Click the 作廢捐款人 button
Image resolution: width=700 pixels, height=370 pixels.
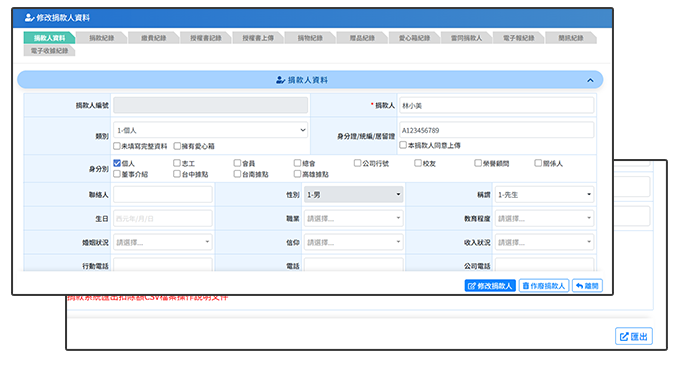coord(544,286)
